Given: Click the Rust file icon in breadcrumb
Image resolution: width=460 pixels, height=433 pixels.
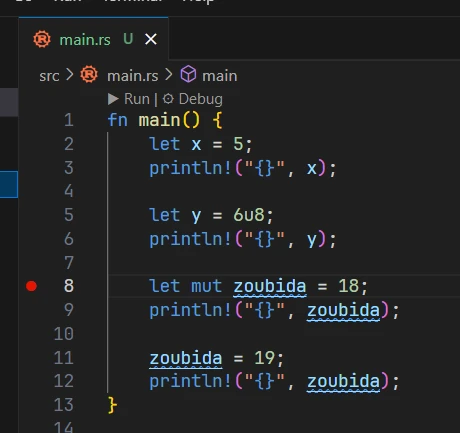Looking at the screenshot, I should 89,74.
